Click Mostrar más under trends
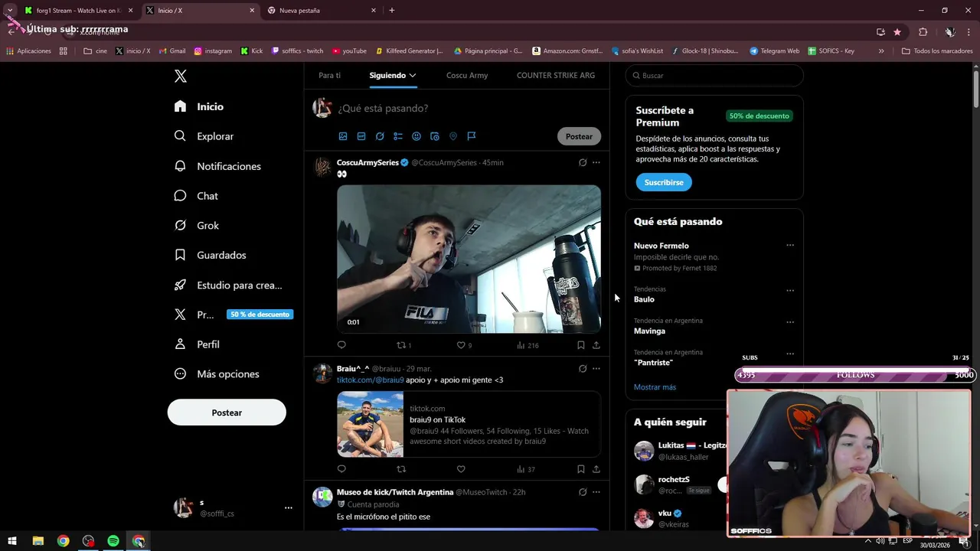This screenshot has width=980, height=551. (x=655, y=387)
